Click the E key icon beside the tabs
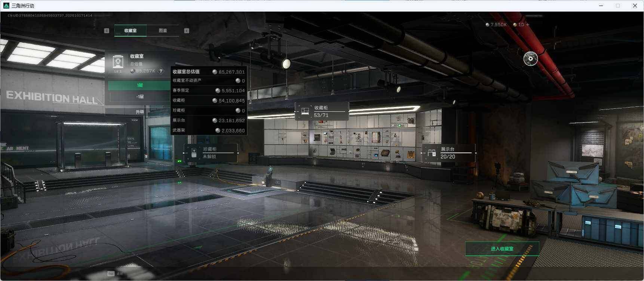This screenshot has height=281, width=644. [187, 31]
